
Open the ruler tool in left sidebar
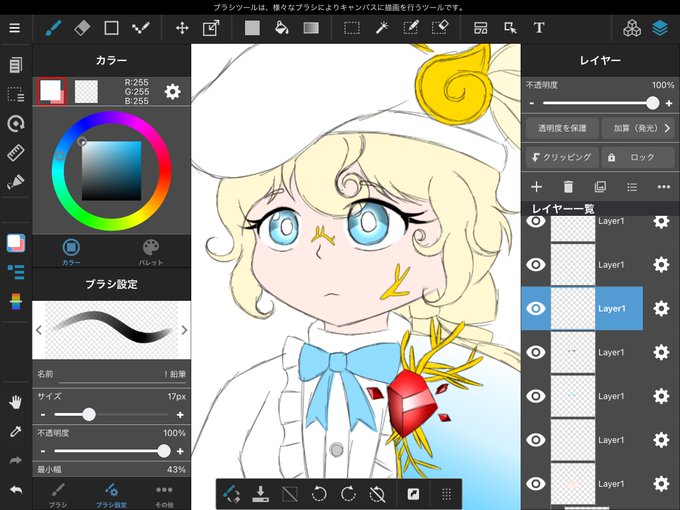click(x=16, y=153)
